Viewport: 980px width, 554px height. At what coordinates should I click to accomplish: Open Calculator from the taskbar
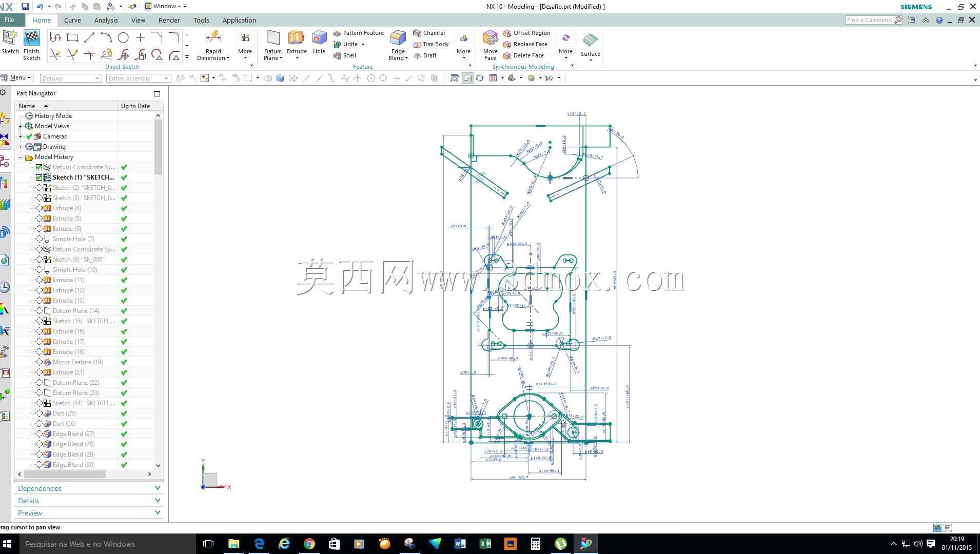[536, 544]
